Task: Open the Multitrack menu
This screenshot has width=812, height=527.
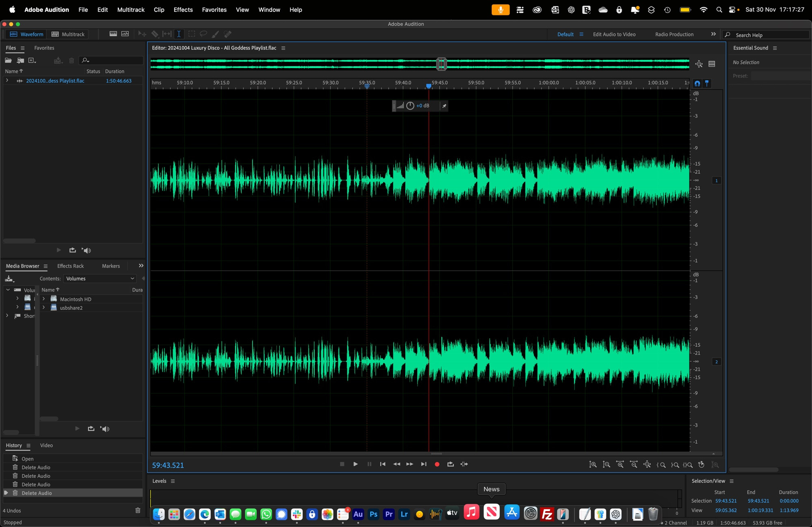Action: (131, 10)
